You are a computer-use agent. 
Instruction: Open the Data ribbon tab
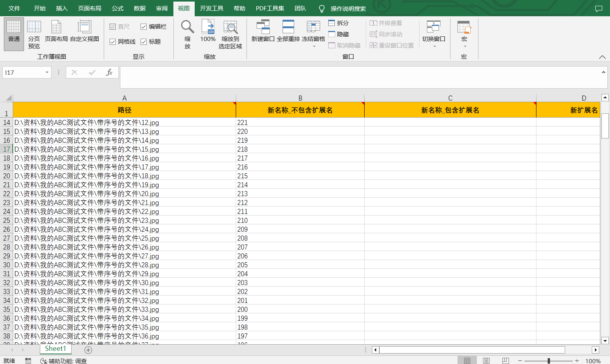139,8
